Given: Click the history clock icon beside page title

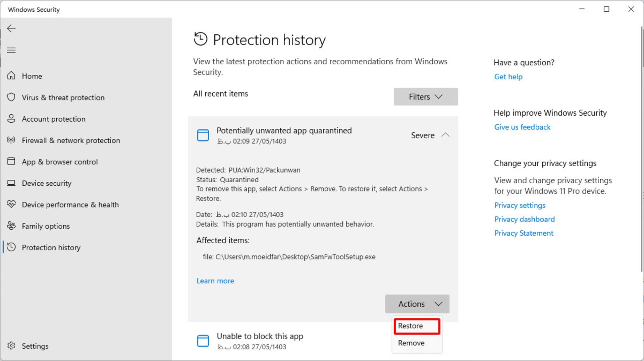Looking at the screenshot, I should (x=201, y=39).
